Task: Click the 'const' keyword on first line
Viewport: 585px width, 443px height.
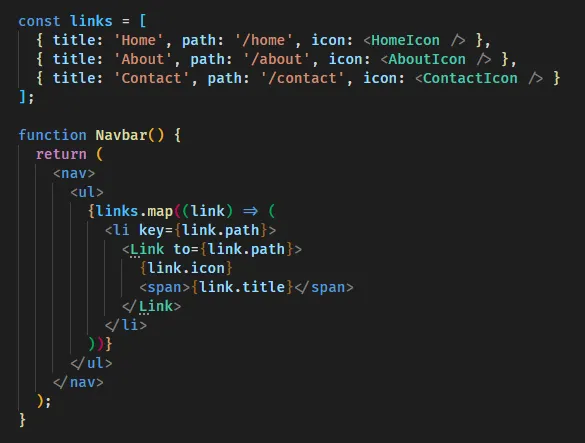Action: click(x=39, y=21)
